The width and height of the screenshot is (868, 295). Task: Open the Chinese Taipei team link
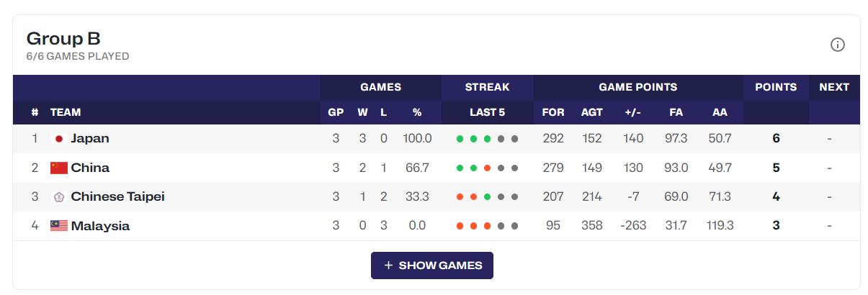coord(118,196)
